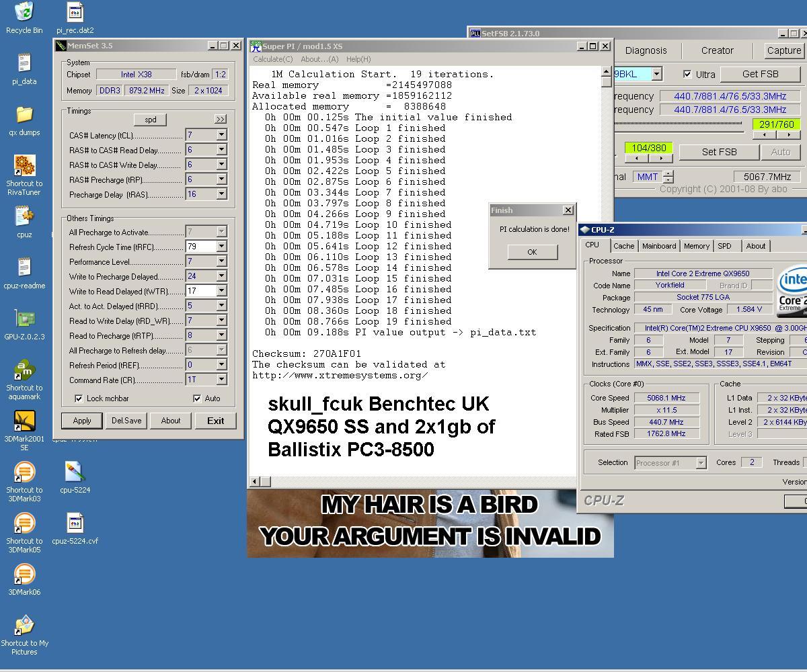Click the SetFSB title bar icon
Image resolution: width=807 pixels, height=672 pixels.
475,33
